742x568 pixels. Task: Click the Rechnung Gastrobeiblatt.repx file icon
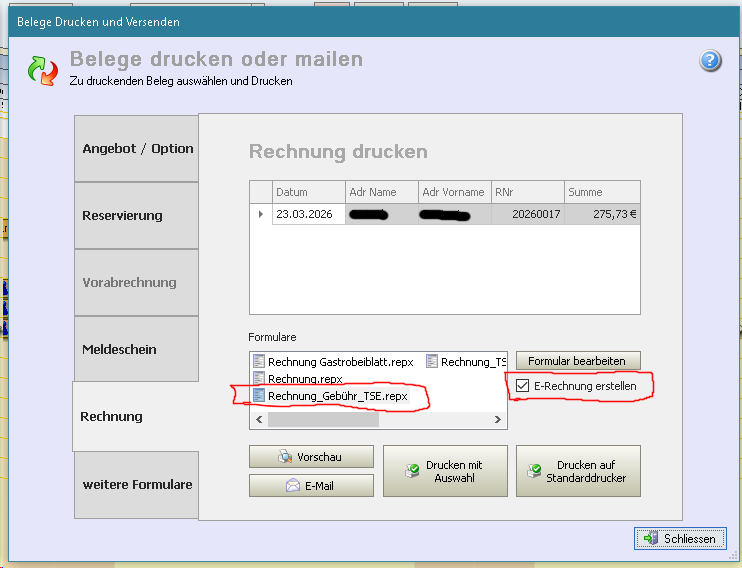[259, 362]
